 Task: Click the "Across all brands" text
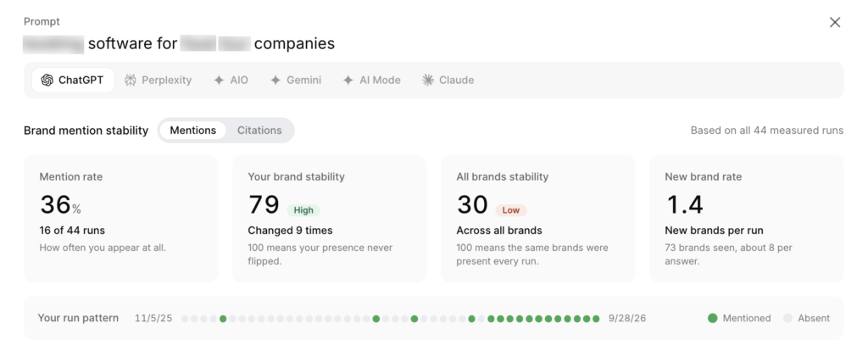coord(498,231)
